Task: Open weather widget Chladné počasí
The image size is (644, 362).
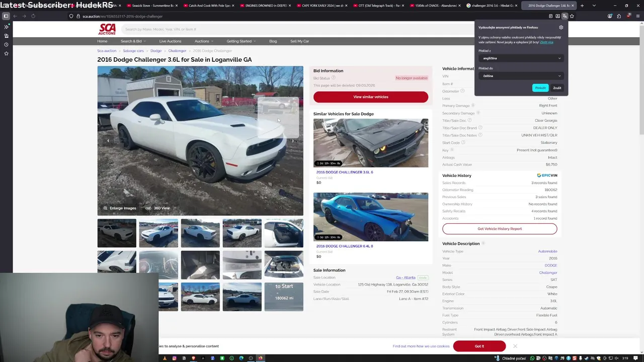Action: (x=510, y=358)
